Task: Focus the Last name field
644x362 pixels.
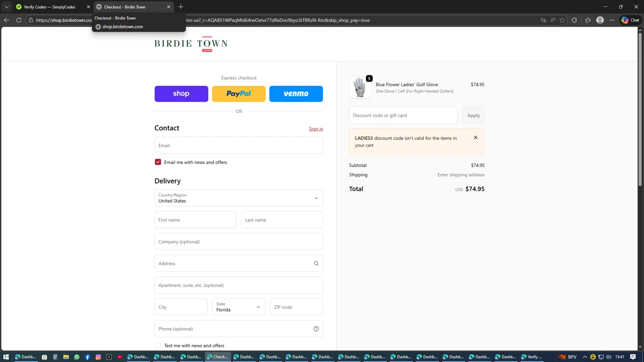Action: pos(282,220)
